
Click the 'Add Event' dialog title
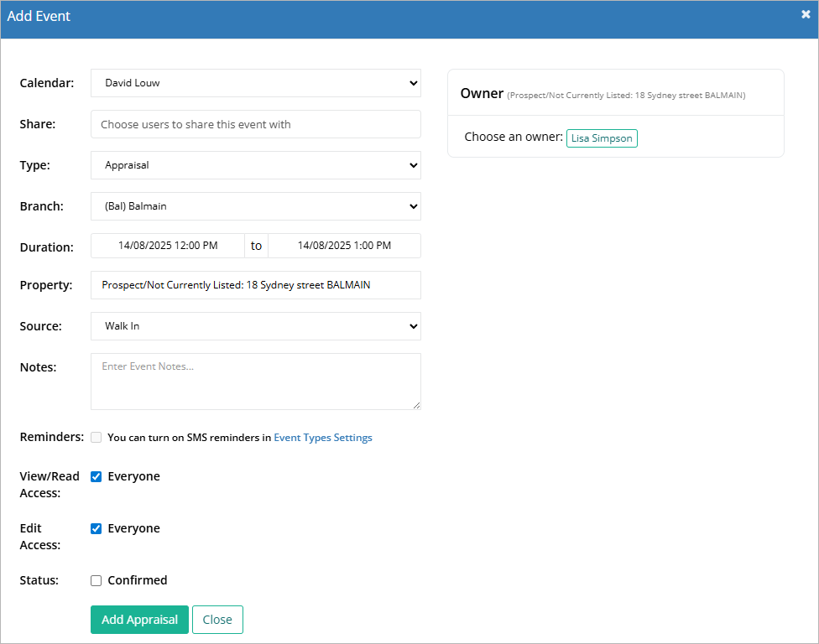39,16
